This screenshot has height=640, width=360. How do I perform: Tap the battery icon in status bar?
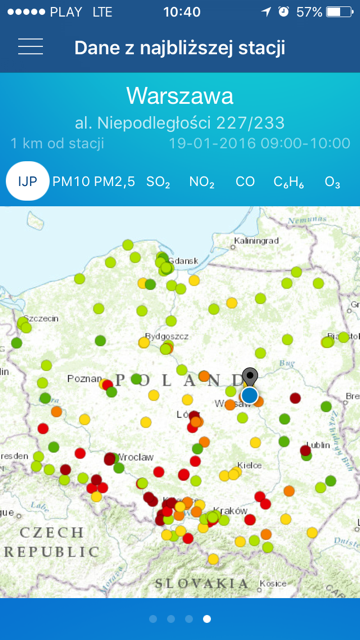(x=340, y=12)
